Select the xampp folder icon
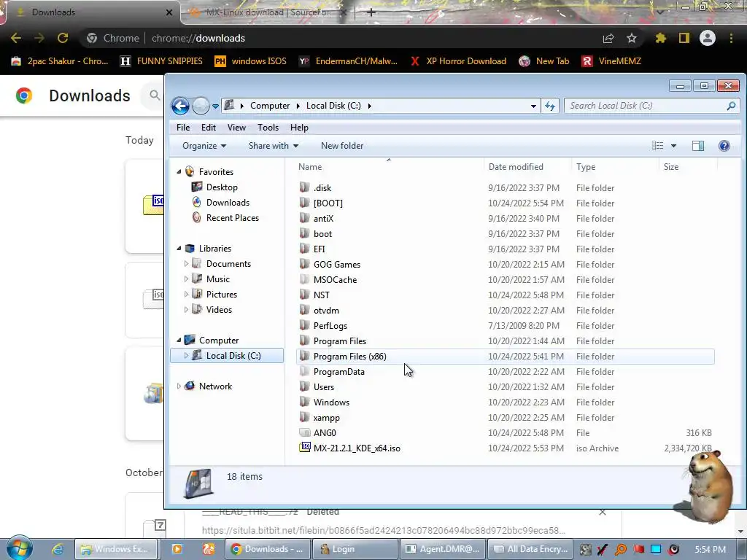 [304, 417]
